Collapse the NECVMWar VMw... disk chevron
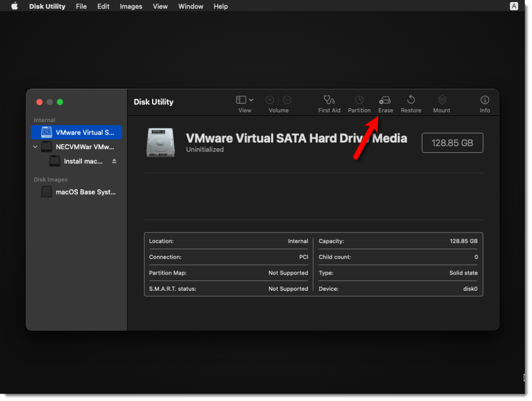This screenshot has height=401, width=532. [x=35, y=147]
